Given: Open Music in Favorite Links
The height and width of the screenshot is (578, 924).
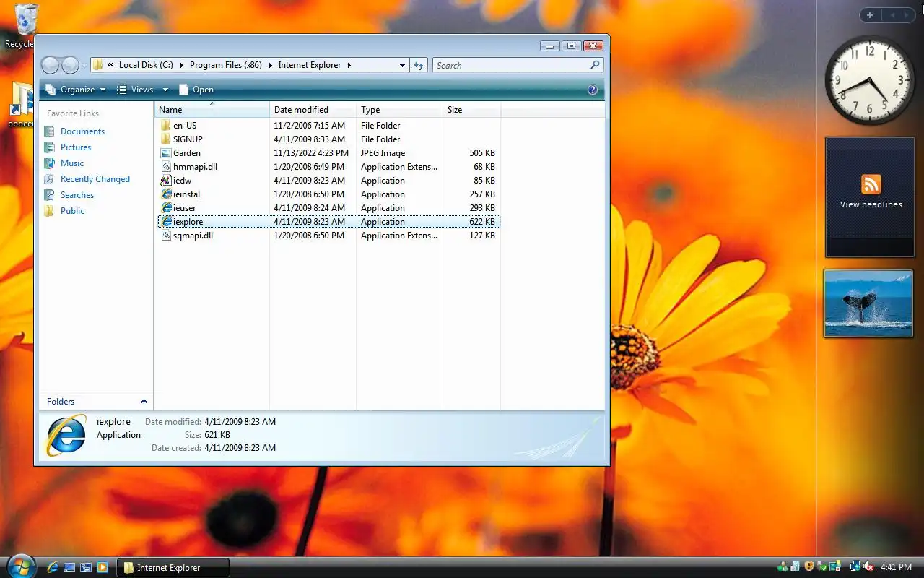Looking at the screenshot, I should click(x=72, y=163).
